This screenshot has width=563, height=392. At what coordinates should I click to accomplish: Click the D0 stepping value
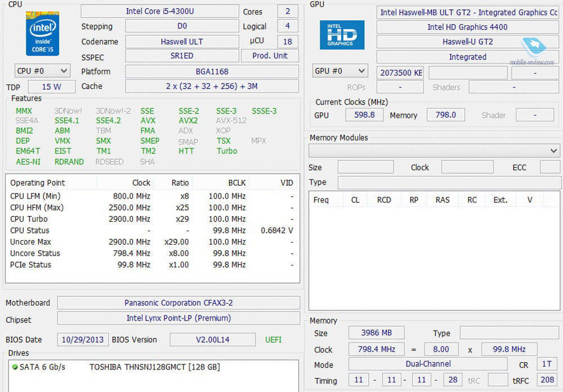[182, 26]
